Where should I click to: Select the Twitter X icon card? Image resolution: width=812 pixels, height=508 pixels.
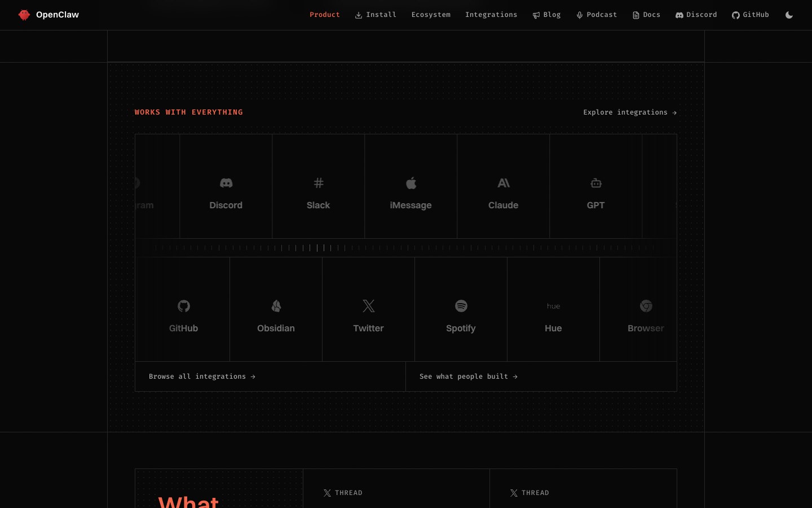tap(369, 306)
